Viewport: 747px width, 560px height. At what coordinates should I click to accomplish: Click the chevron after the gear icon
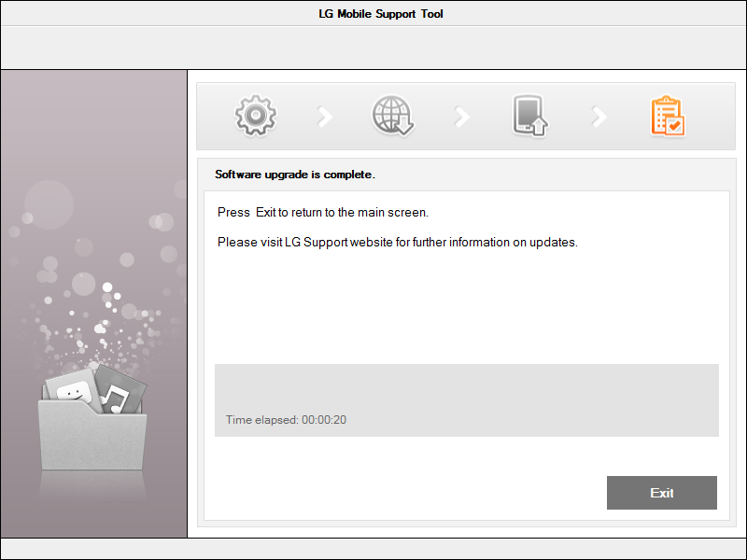pos(324,117)
